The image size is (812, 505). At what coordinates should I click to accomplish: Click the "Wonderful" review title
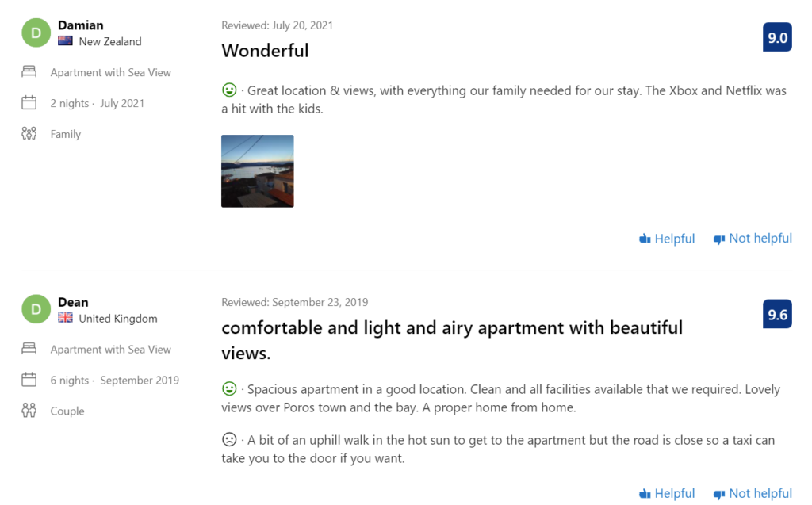pos(265,51)
